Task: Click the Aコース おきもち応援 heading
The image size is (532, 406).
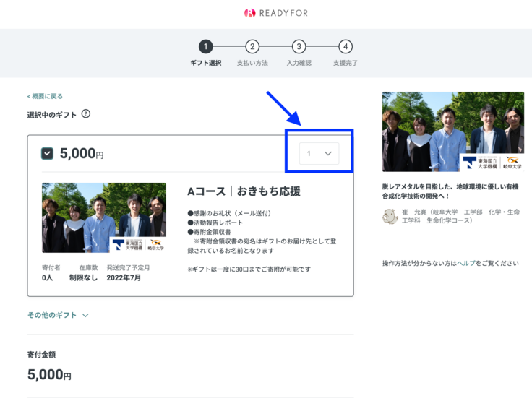Action: tap(244, 191)
